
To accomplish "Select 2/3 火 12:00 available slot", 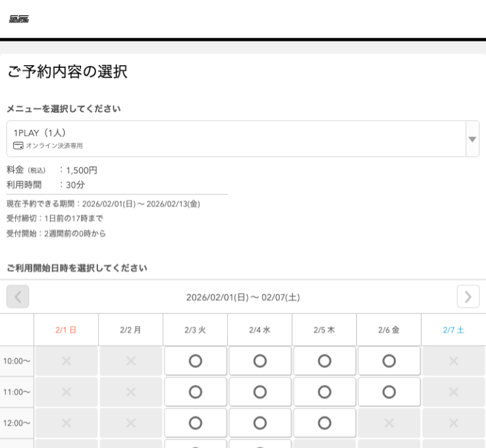I will 196,423.
